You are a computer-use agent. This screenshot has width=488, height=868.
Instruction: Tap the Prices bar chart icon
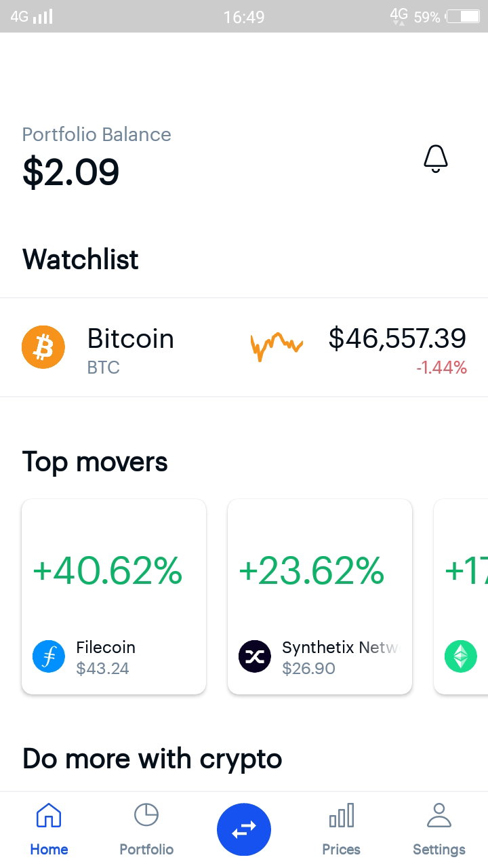(342, 815)
